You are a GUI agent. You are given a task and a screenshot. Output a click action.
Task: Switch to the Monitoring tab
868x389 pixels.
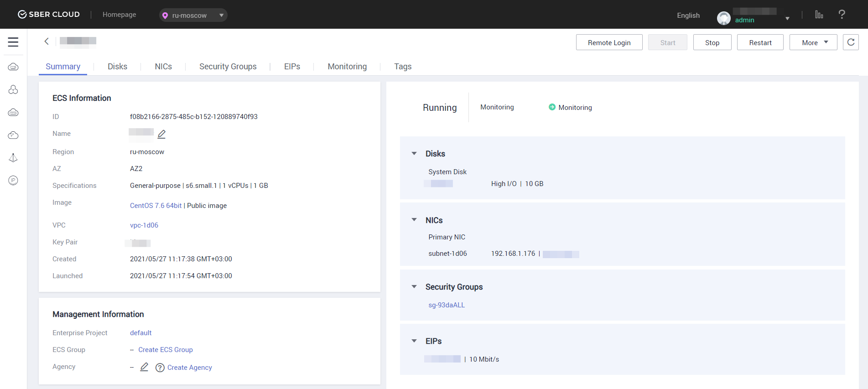pos(347,67)
